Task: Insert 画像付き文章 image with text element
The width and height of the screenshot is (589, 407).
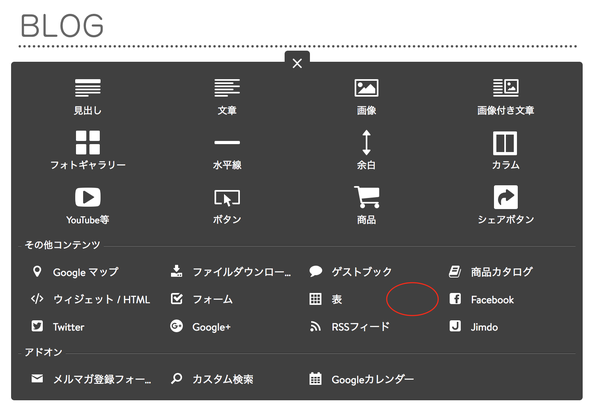Action: (x=506, y=96)
